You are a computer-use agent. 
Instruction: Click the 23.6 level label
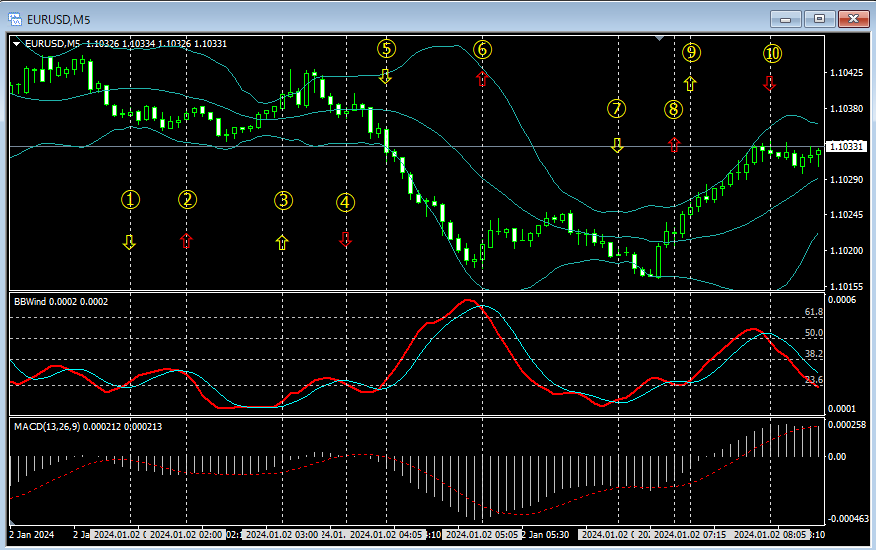tap(814, 380)
